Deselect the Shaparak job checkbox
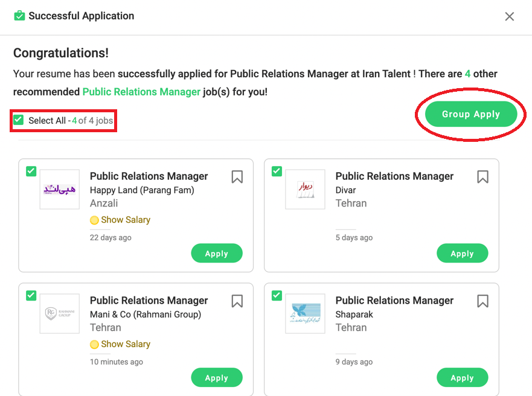This screenshot has width=532, height=396. 277,296
